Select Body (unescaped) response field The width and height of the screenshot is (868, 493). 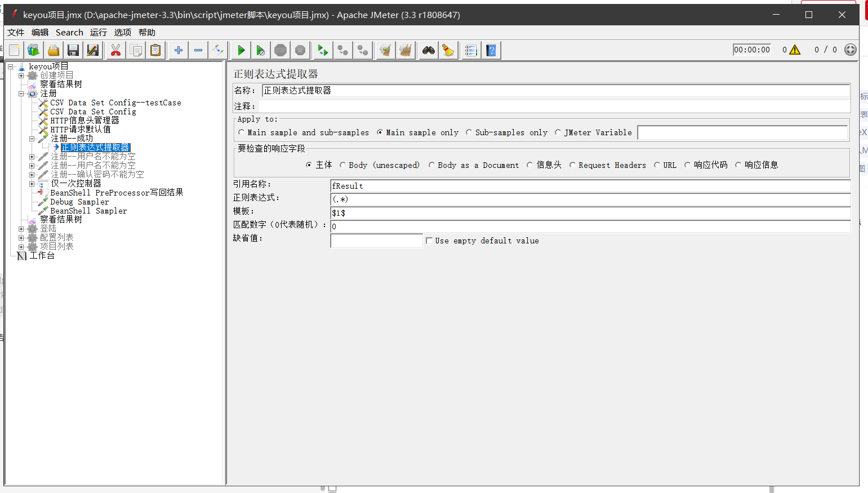coord(343,165)
